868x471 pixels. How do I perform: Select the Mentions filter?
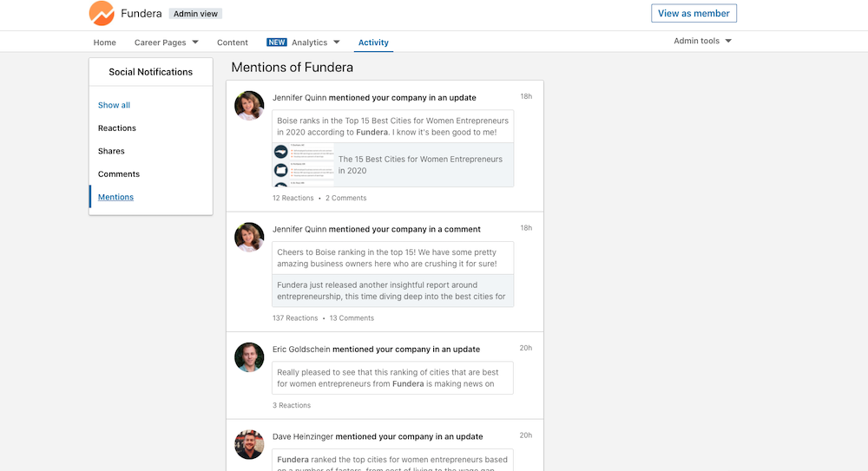coord(115,197)
